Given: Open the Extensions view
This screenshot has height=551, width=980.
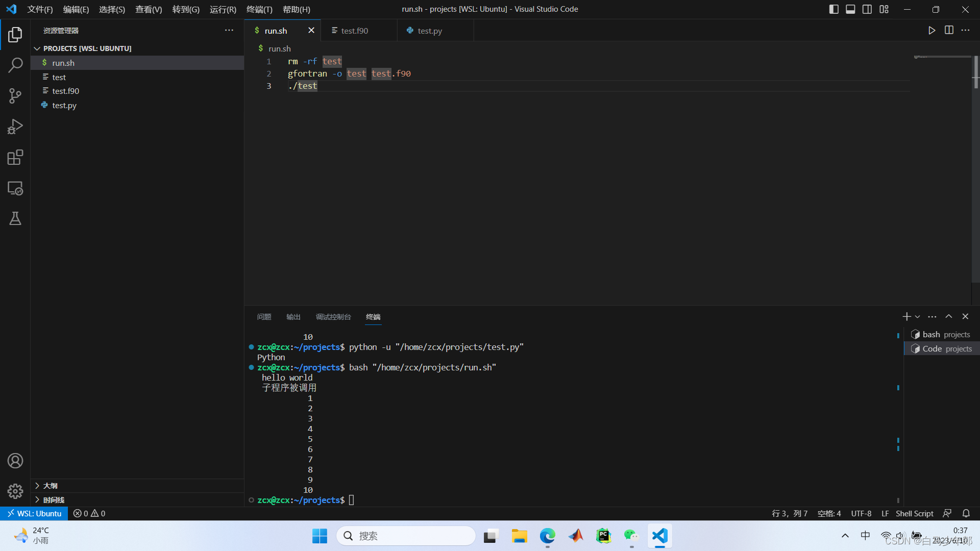Looking at the screenshot, I should pos(15,157).
